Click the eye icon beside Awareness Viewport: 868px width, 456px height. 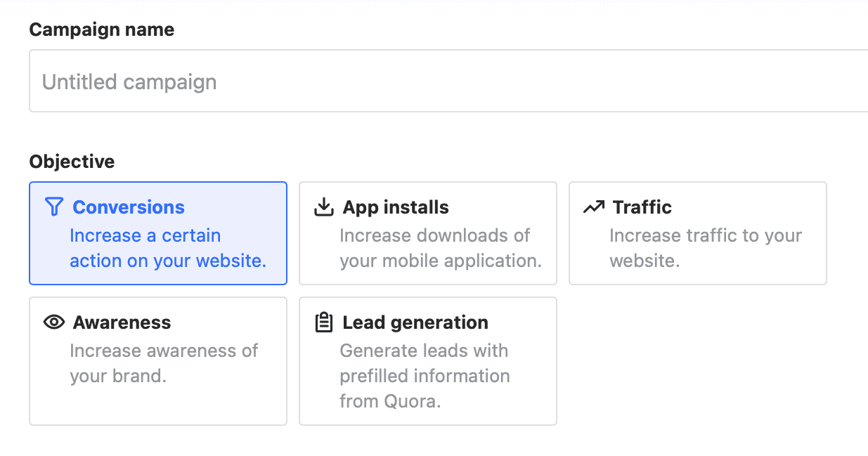[53, 322]
